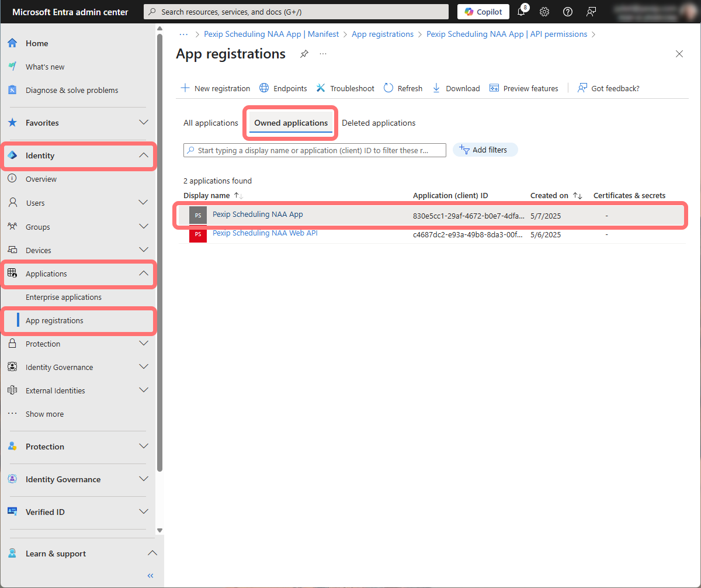Click the feedback icon in top bar

point(591,12)
